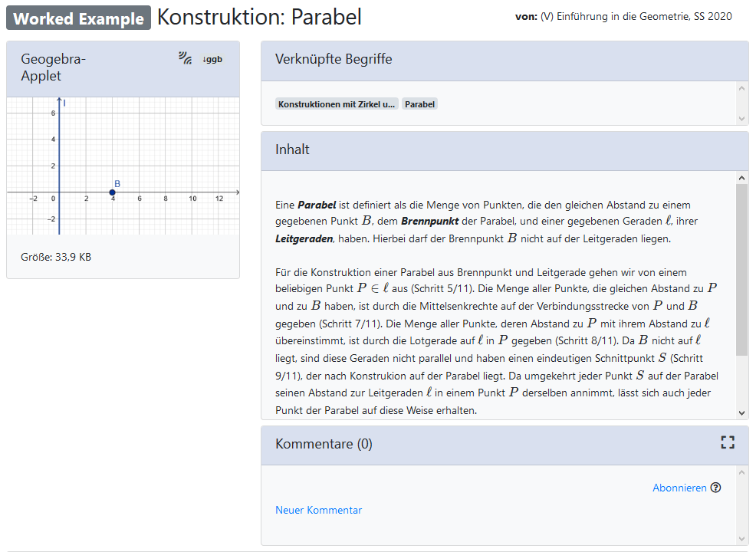756x552 pixels.
Task: Open the Parabel concept tag
Action: tap(419, 104)
